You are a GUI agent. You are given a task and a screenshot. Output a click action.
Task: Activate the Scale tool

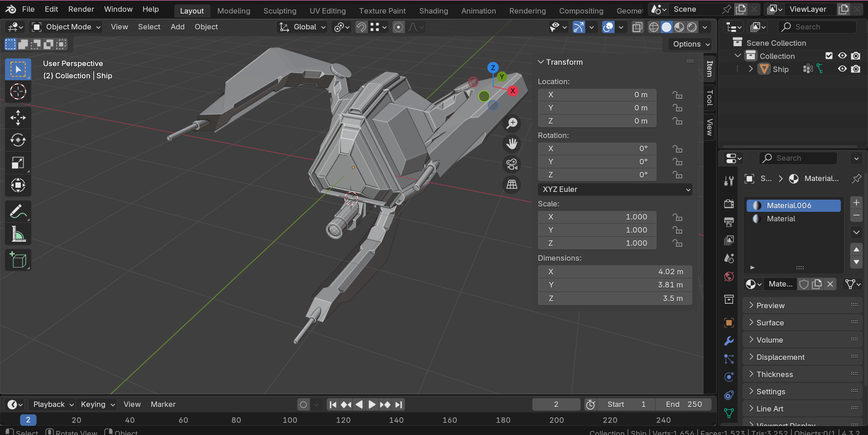[x=18, y=163]
